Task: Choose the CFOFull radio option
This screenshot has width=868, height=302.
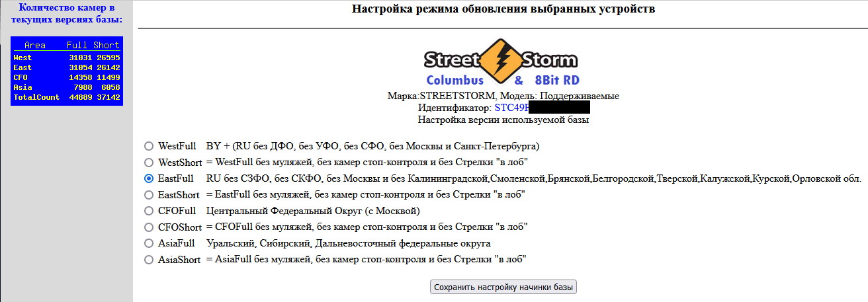Action: pos(149,211)
